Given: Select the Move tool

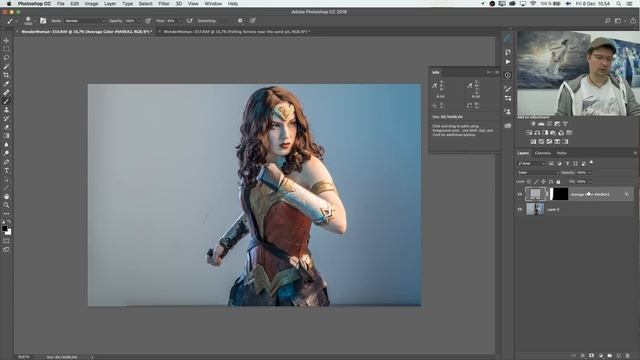Looking at the screenshot, I should pyautogui.click(x=6, y=40).
